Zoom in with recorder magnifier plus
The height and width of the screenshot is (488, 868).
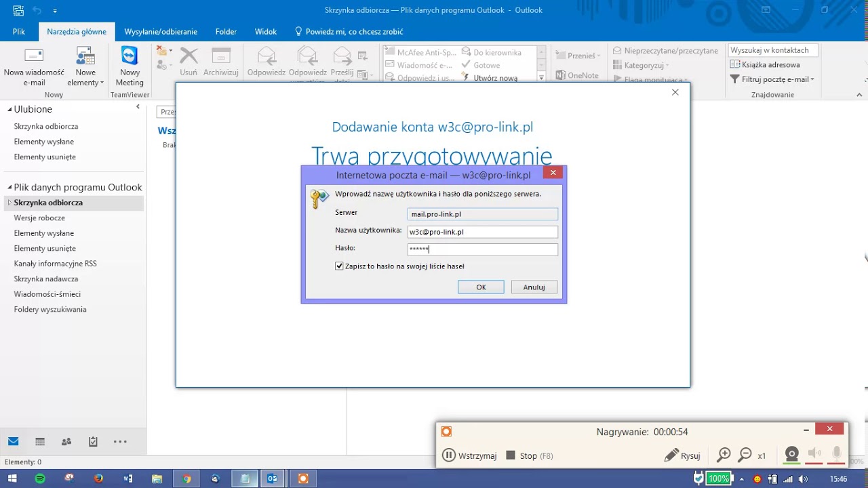[x=724, y=455]
